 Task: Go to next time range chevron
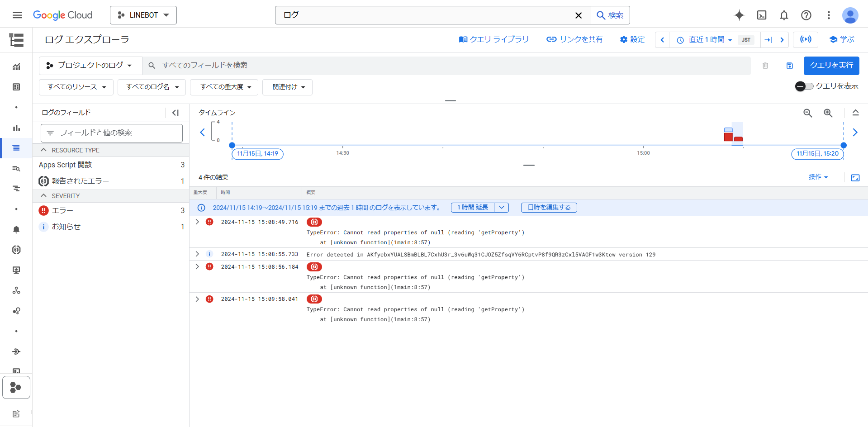782,40
